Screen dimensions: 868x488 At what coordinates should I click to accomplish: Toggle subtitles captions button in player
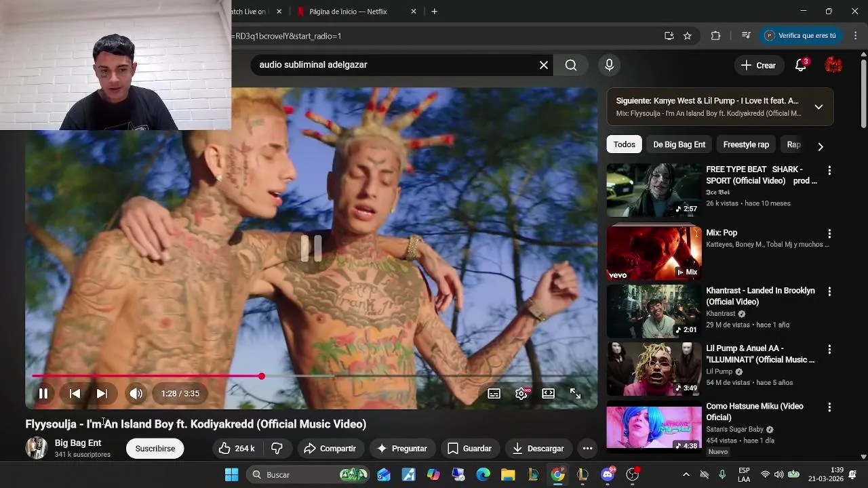(494, 393)
